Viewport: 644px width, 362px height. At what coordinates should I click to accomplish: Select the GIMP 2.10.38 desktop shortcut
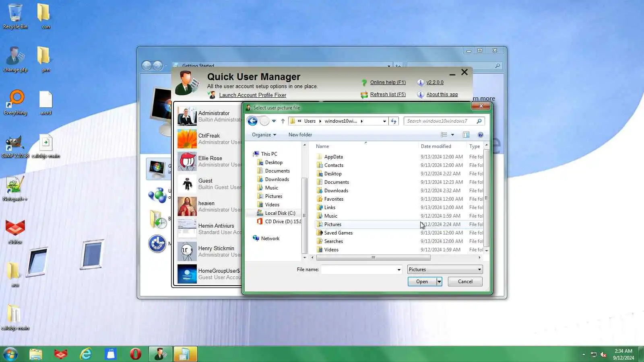coord(15,145)
